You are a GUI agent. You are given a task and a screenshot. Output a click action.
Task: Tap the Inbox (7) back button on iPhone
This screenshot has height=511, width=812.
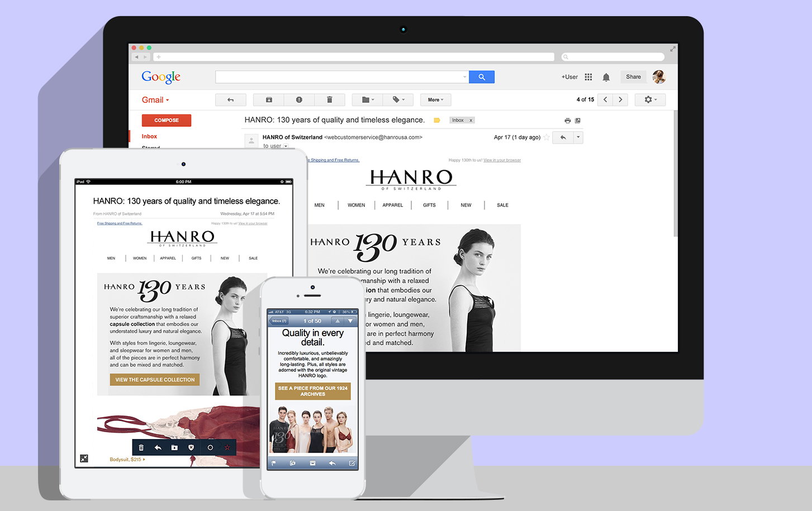(x=279, y=321)
